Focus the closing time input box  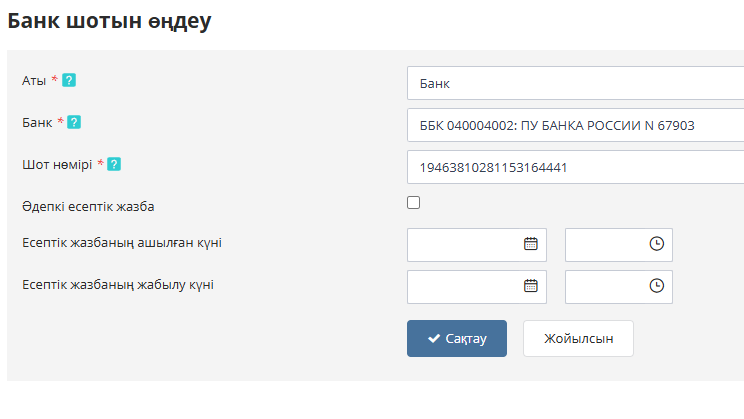pyautogui.click(x=606, y=286)
